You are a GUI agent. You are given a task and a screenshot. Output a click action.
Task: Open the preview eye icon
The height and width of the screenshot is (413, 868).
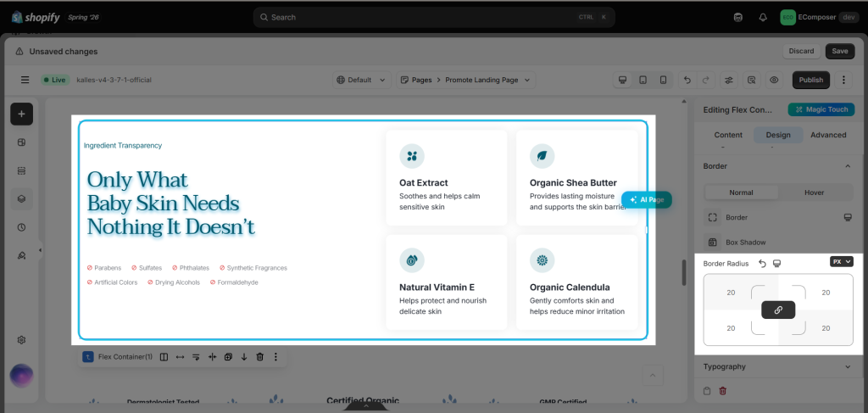tap(774, 80)
